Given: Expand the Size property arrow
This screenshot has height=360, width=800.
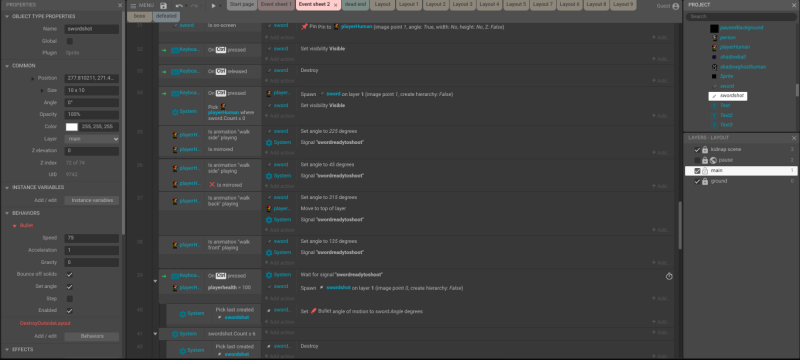Looking at the screenshot, I should click(42, 90).
